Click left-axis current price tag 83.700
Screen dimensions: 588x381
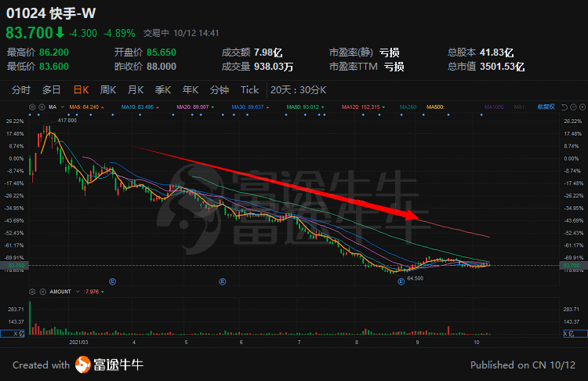click(x=14, y=266)
